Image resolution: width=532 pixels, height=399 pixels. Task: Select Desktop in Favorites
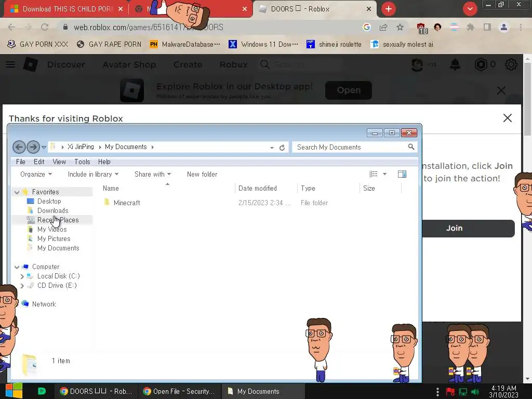(x=49, y=201)
